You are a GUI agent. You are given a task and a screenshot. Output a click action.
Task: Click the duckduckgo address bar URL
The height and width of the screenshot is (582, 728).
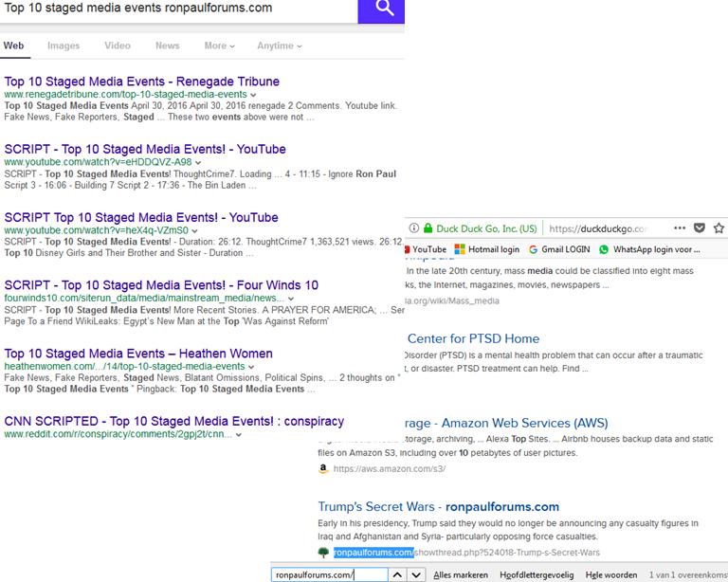click(x=598, y=228)
